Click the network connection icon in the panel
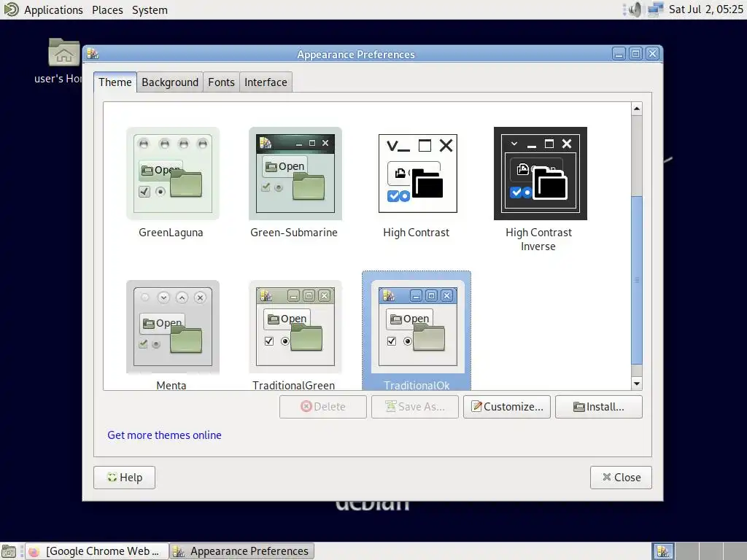This screenshot has height=560, width=747. [x=656, y=9]
